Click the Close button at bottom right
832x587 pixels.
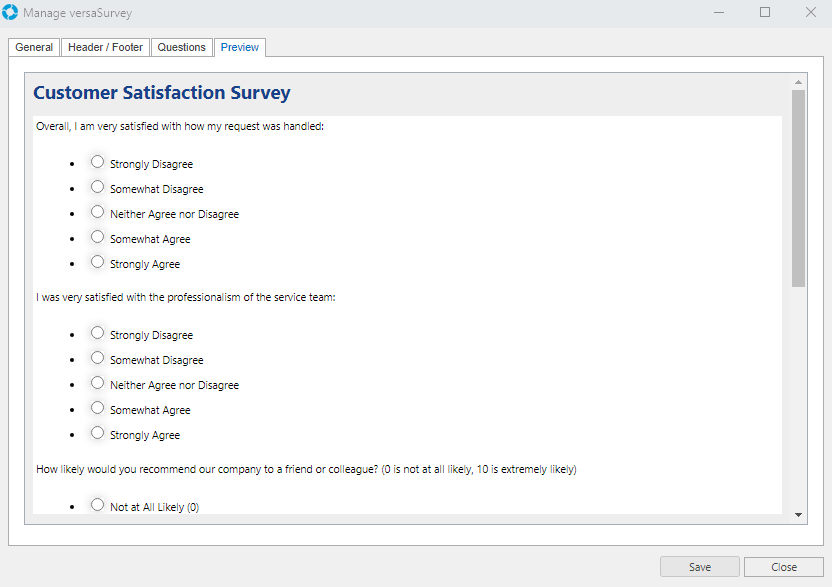(x=783, y=567)
